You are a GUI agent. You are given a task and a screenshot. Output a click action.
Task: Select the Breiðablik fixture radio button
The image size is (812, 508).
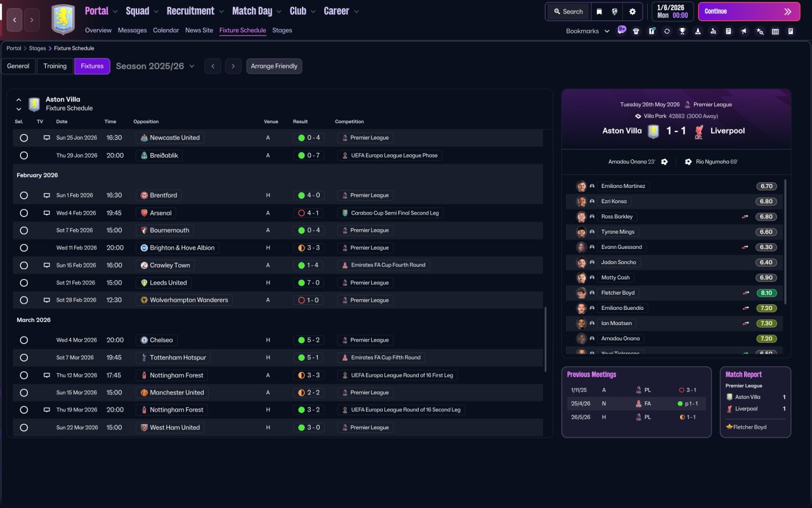click(23, 156)
